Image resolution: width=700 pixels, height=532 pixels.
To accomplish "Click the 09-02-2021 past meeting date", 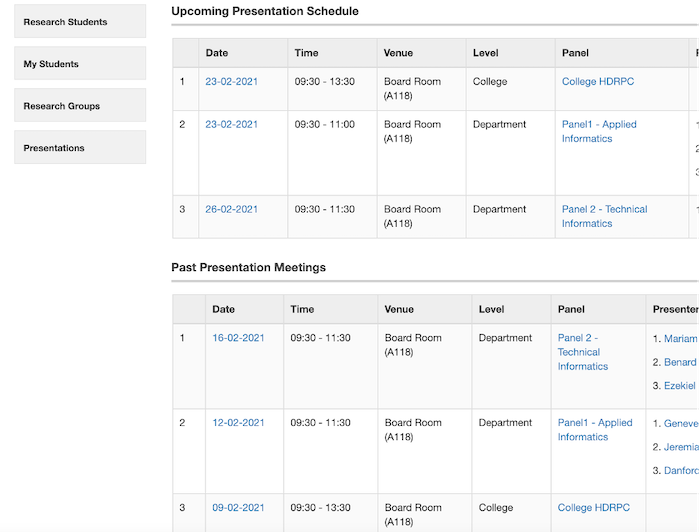I will click(238, 508).
